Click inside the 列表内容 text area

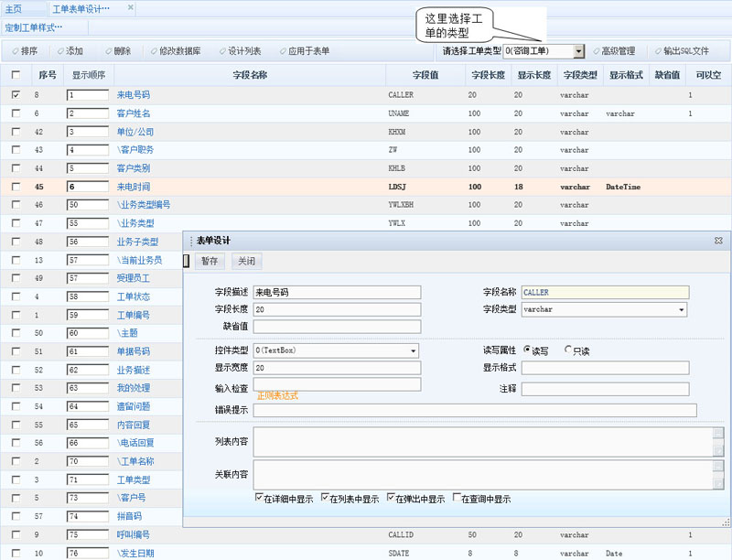484,441
